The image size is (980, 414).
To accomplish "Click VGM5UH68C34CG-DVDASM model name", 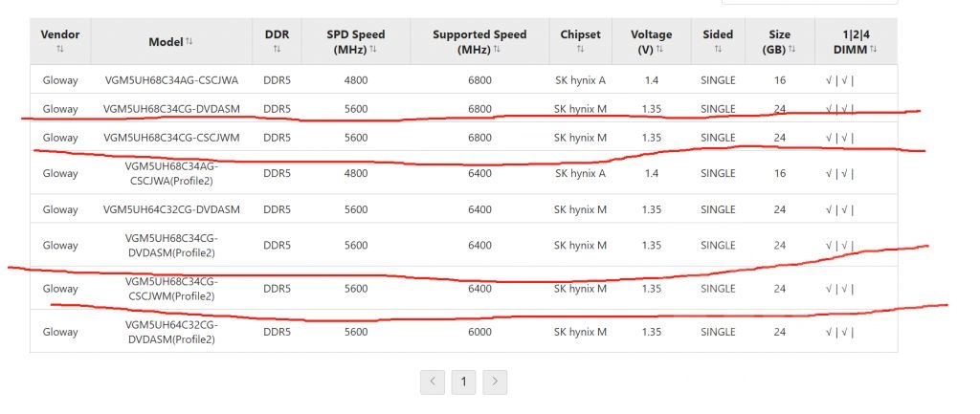I will [x=171, y=109].
